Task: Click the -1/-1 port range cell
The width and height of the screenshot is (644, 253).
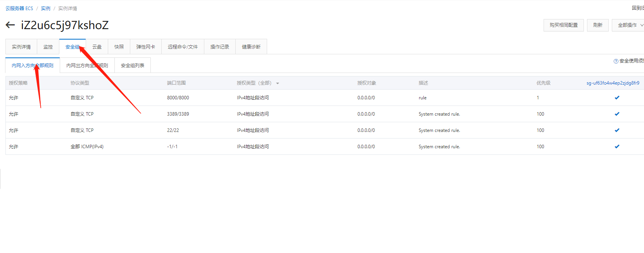Action: point(172,147)
